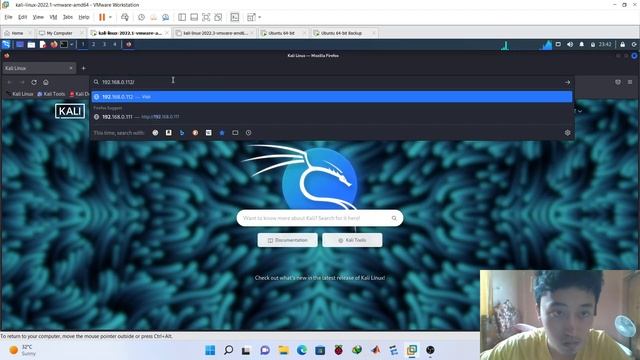Switch to Unity mode icon in VMware

(218, 17)
